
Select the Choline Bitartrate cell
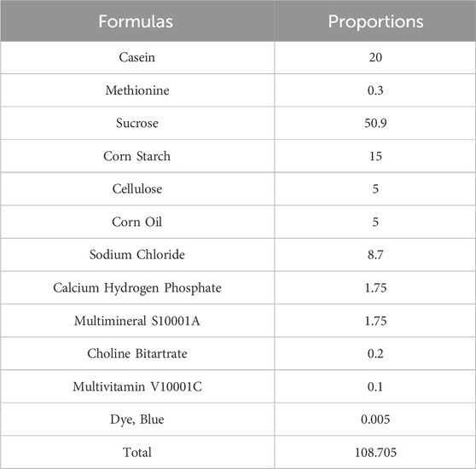137,354
